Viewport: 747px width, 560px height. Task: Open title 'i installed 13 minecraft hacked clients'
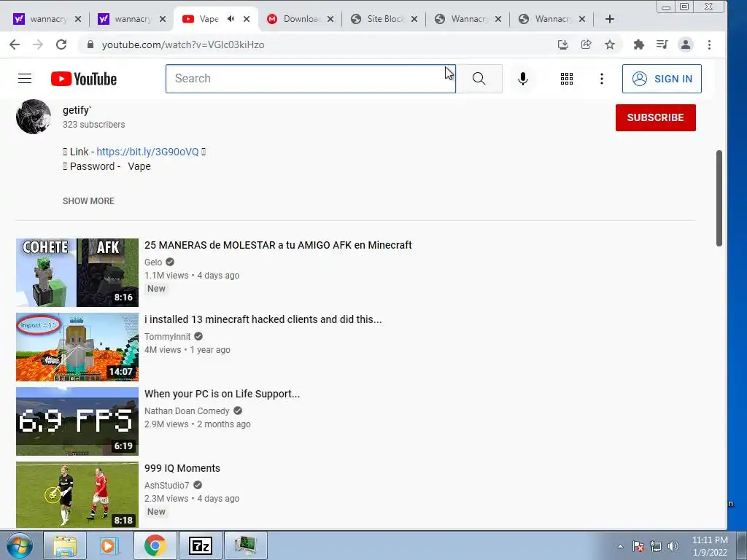[263, 319]
